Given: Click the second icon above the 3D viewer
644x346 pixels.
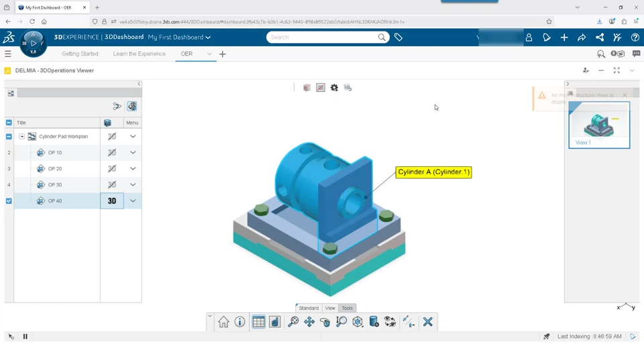Looking at the screenshot, I should pyautogui.click(x=321, y=88).
